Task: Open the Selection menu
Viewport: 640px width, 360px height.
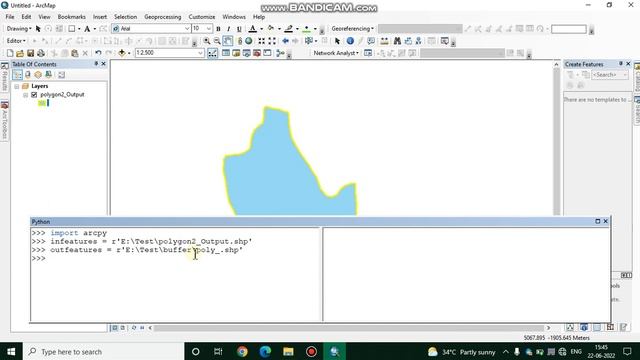Action: (125, 17)
